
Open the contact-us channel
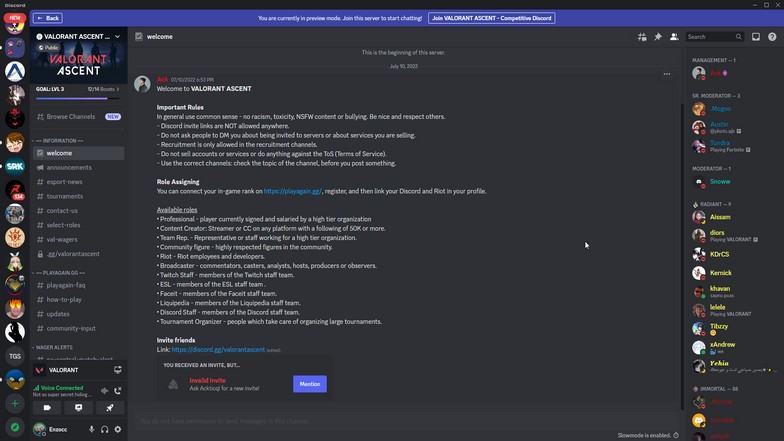[x=78, y=210]
